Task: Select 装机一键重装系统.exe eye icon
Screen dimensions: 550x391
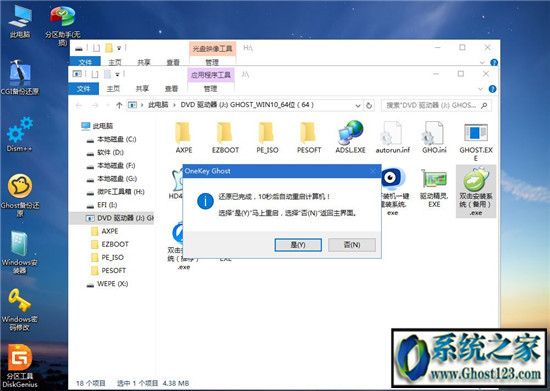Action: (393, 191)
